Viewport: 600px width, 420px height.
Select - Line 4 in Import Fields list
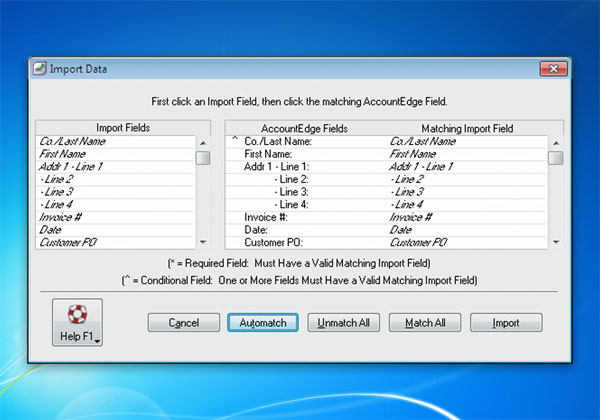115,205
